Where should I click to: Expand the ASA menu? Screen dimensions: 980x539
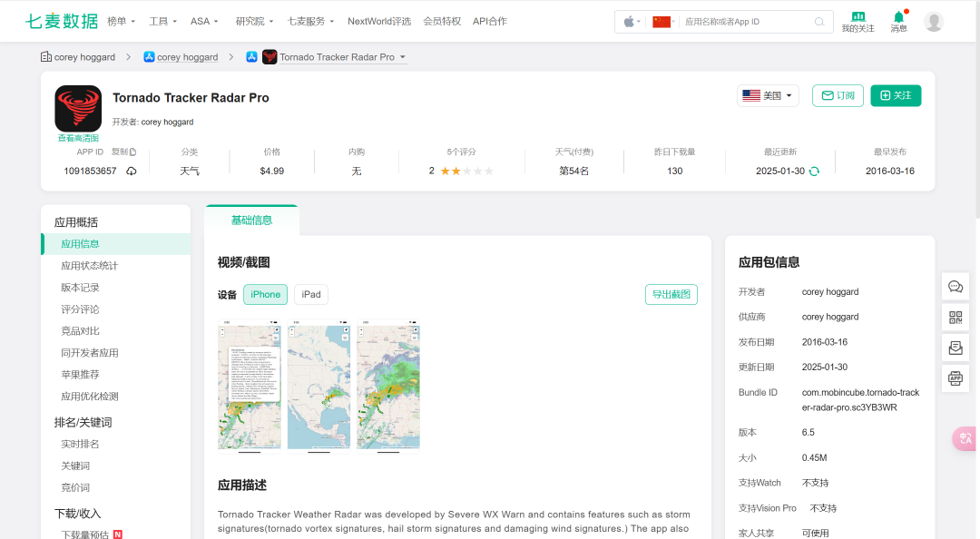[x=204, y=21]
